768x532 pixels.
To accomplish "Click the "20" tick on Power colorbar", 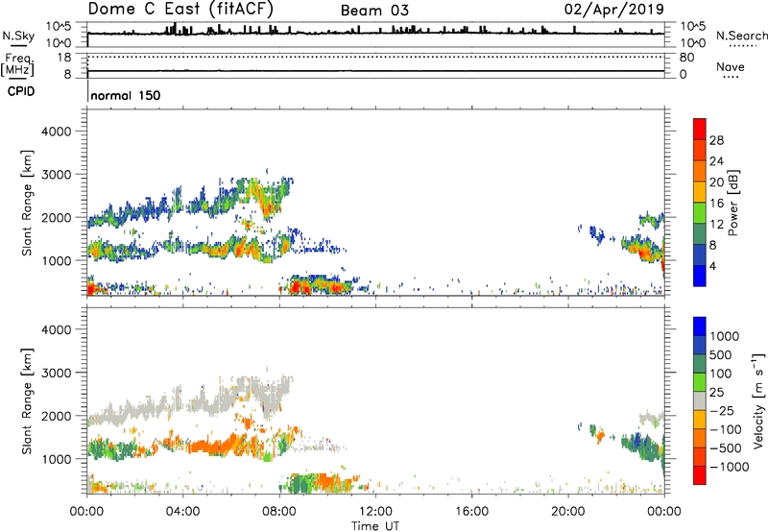I will [716, 182].
